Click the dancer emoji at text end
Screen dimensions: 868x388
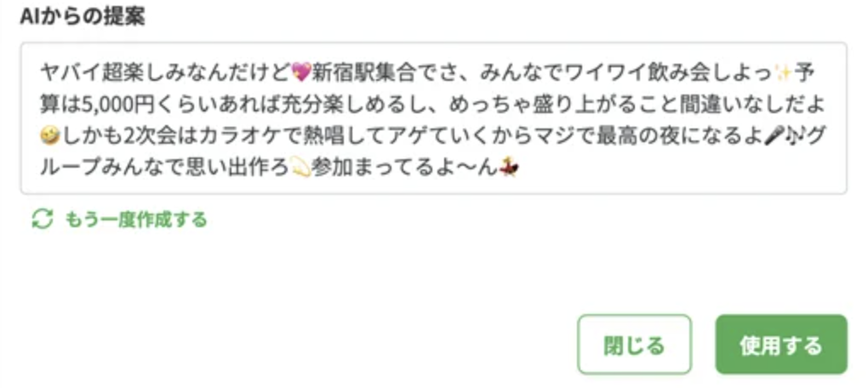(509, 167)
